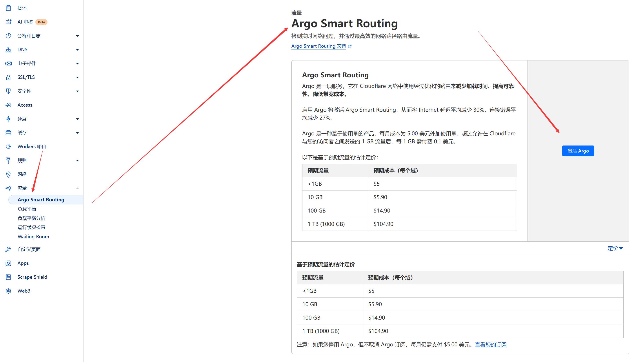Open Apps in sidebar
Viewport: 644px width, 362px height.
[23, 263]
